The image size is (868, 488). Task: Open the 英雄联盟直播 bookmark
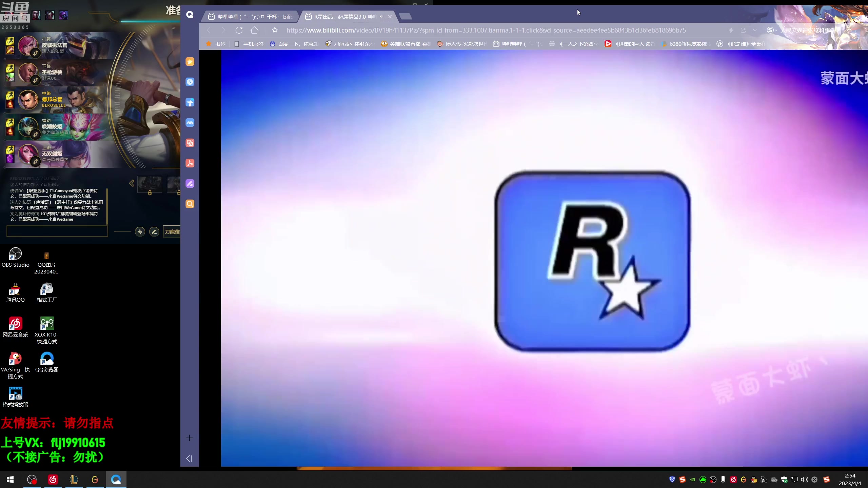click(406, 44)
